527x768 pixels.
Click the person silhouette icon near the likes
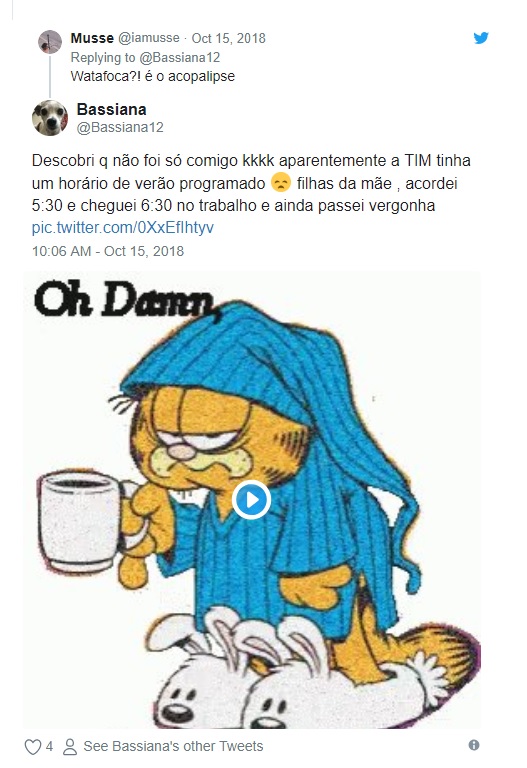click(x=70, y=746)
